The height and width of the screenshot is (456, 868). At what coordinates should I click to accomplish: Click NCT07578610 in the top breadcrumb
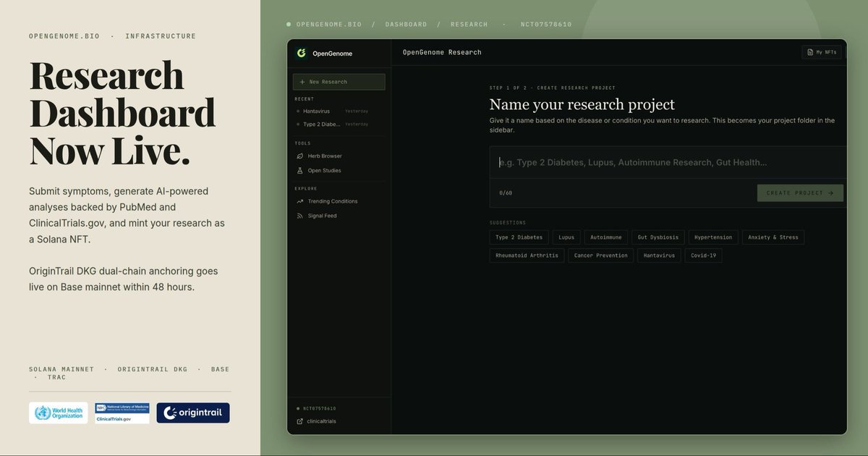(x=546, y=25)
